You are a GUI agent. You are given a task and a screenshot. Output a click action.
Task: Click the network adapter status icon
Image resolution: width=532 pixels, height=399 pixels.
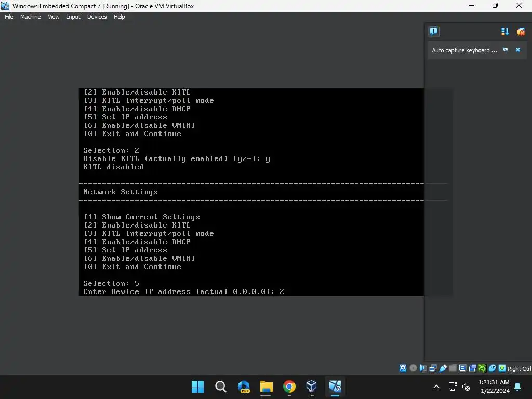433,368
